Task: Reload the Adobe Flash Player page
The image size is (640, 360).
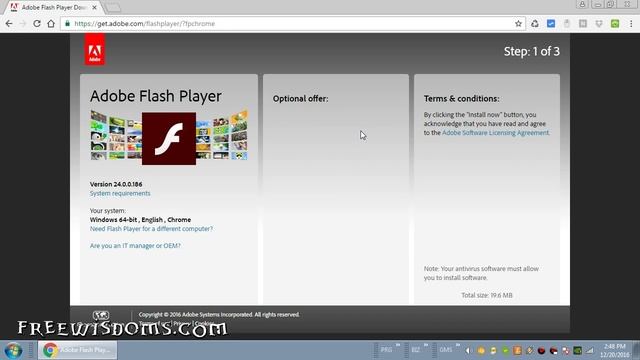Action: click(37, 24)
